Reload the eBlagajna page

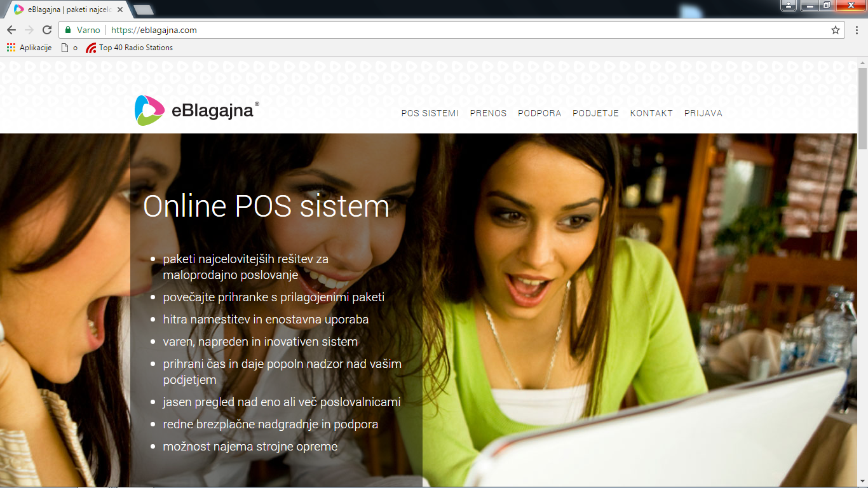47,30
